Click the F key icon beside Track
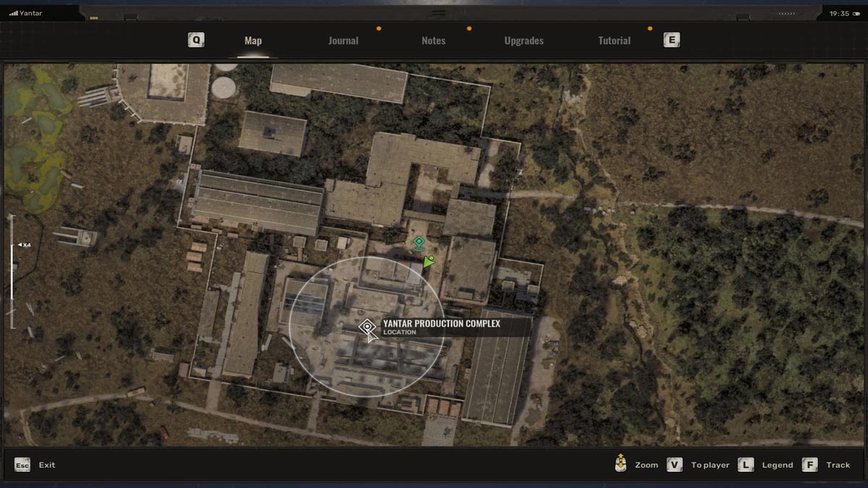This screenshot has width=868, height=488. point(809,465)
